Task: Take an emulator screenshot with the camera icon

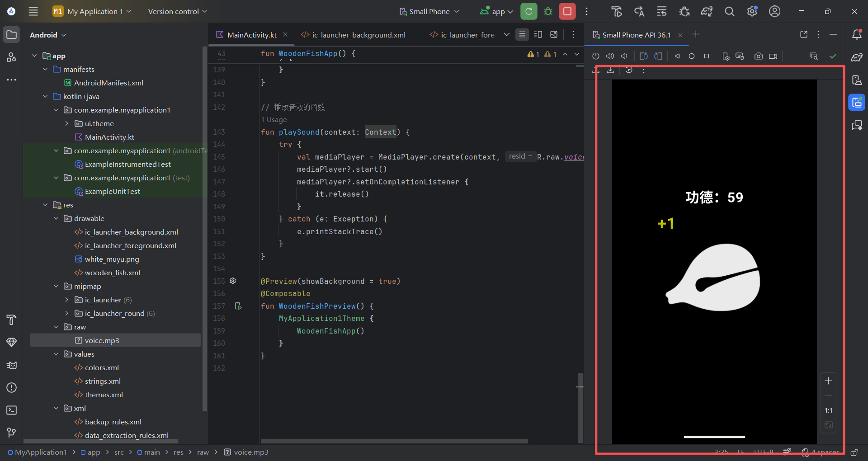Action: click(758, 56)
